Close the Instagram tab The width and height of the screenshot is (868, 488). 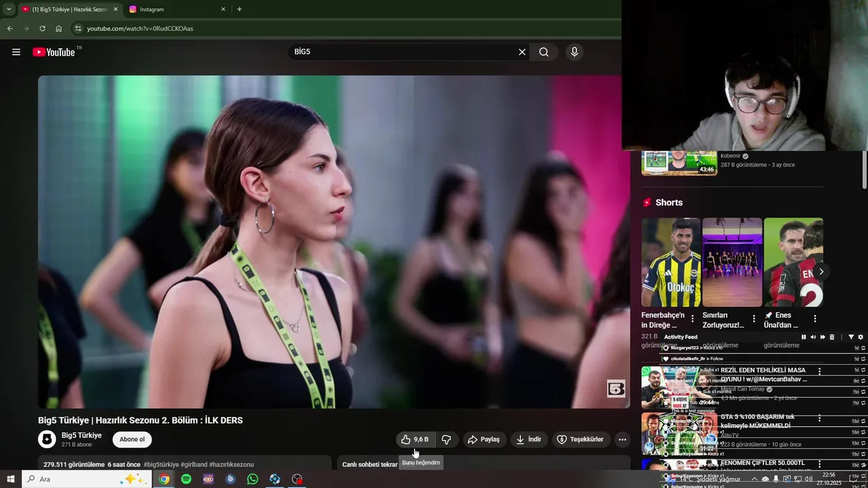pyautogui.click(x=223, y=9)
